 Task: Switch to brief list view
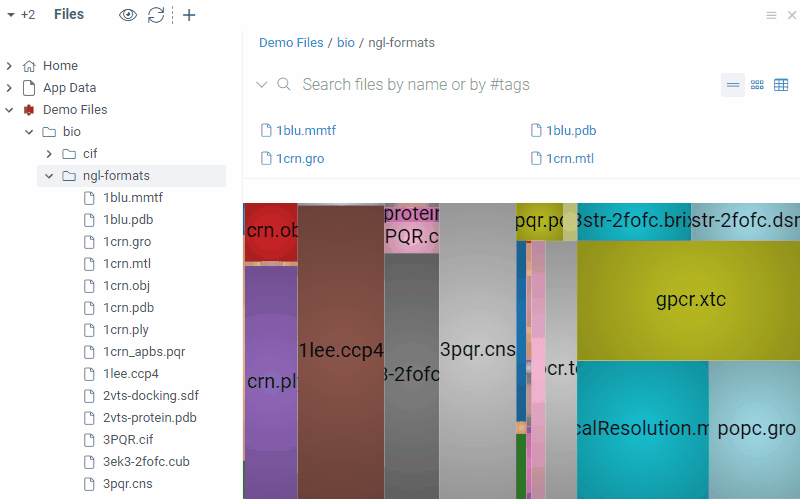tap(733, 85)
